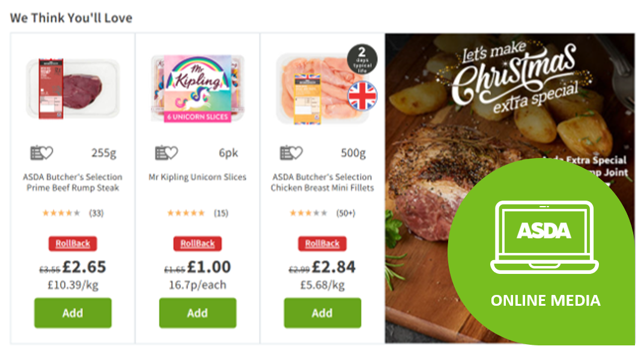This screenshot has height=349, width=644.
Task: Click the ASDA laptop Online Media icon
Action: 545,237
